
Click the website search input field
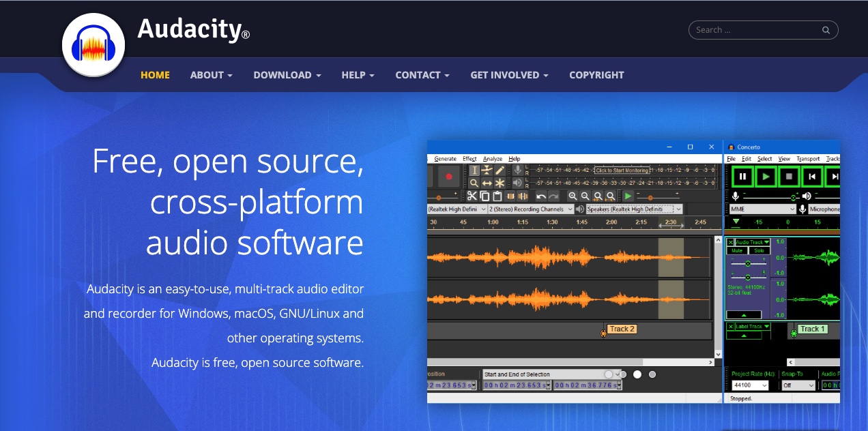click(x=764, y=30)
